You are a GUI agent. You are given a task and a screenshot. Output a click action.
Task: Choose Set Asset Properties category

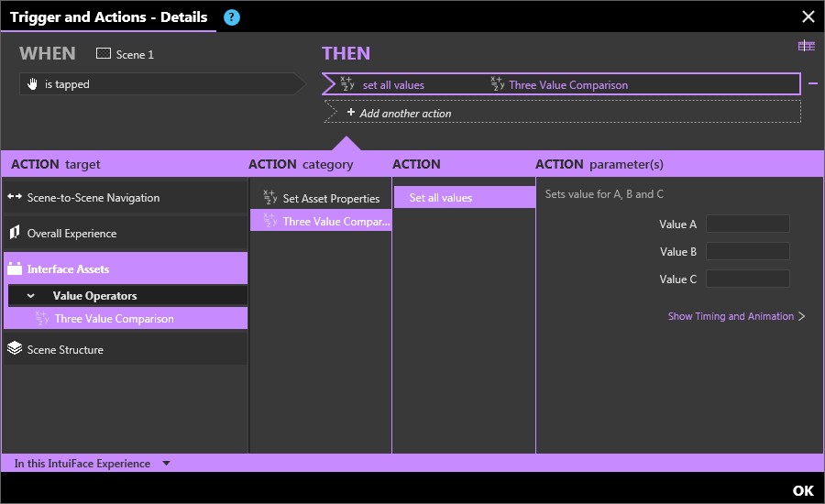[321, 198]
